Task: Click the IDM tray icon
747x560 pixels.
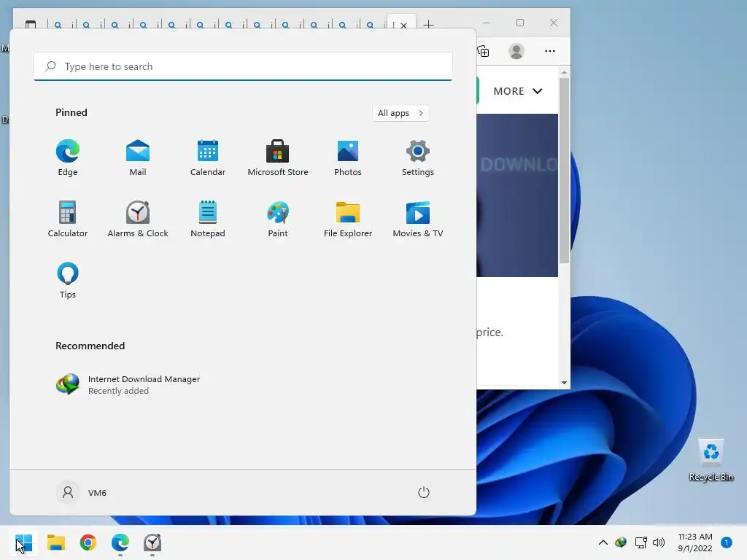Action: click(x=621, y=542)
